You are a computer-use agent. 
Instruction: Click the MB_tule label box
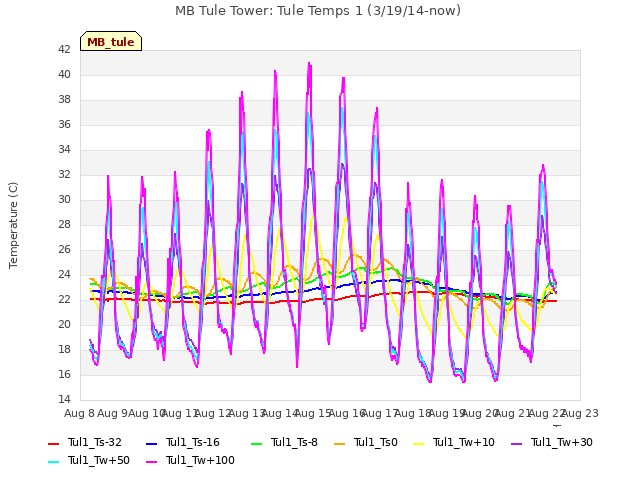tap(111, 41)
